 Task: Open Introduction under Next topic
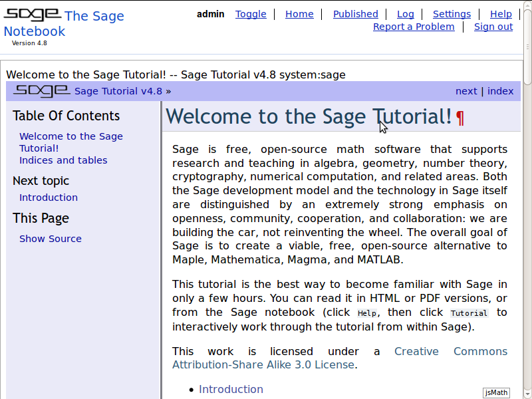(x=49, y=198)
